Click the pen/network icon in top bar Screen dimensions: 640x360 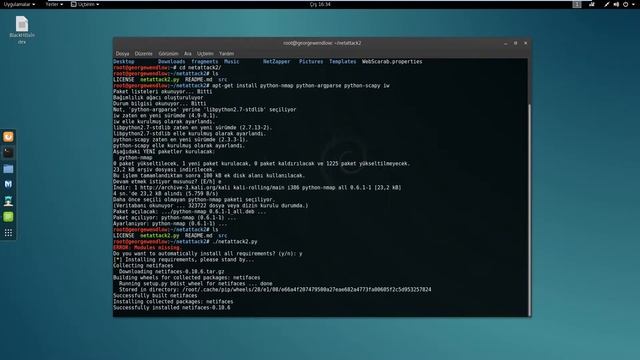(x=607, y=4)
